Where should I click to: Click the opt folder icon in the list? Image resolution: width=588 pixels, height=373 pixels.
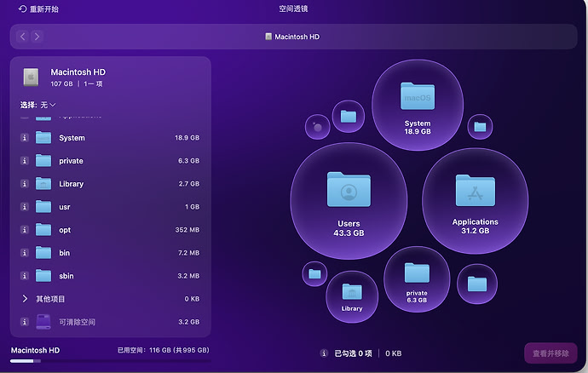click(43, 229)
